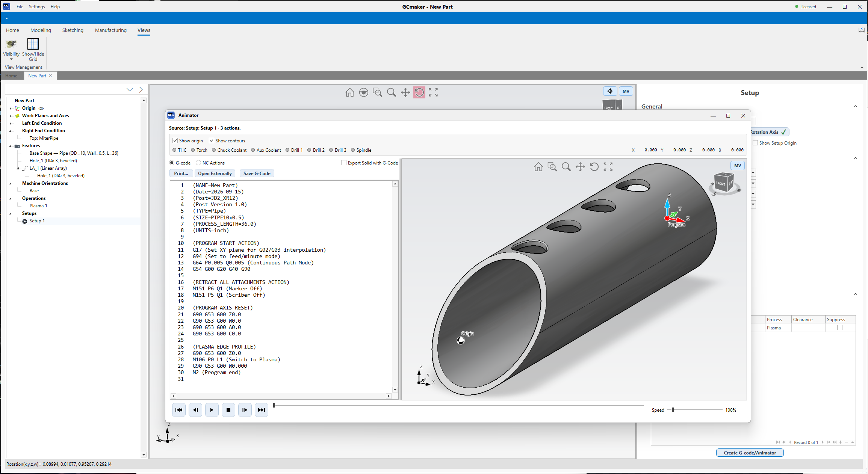
Task: Tick the Suppress checkbox in the Plasma row
Action: pyautogui.click(x=840, y=328)
